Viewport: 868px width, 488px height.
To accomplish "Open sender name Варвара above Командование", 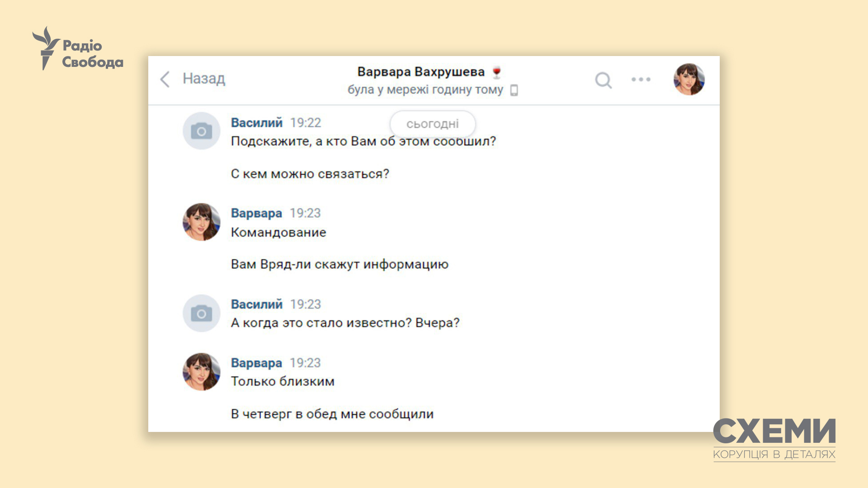I will (256, 213).
